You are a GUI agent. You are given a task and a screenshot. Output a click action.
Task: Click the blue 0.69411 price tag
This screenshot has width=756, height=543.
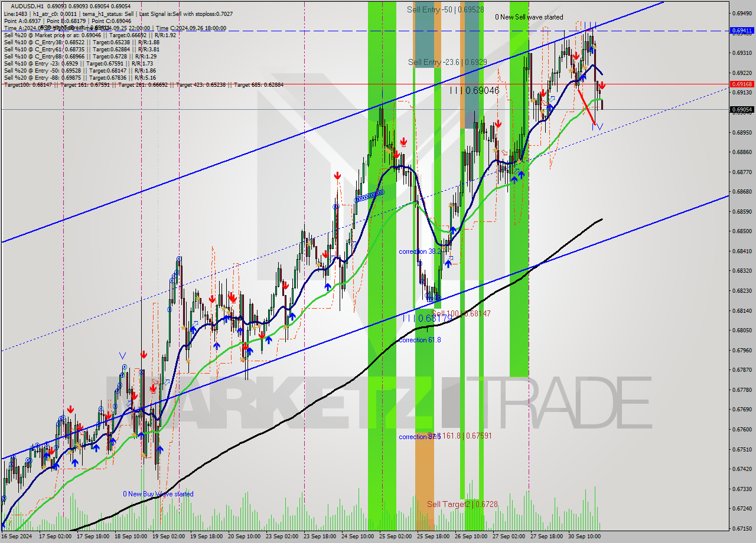click(x=742, y=30)
